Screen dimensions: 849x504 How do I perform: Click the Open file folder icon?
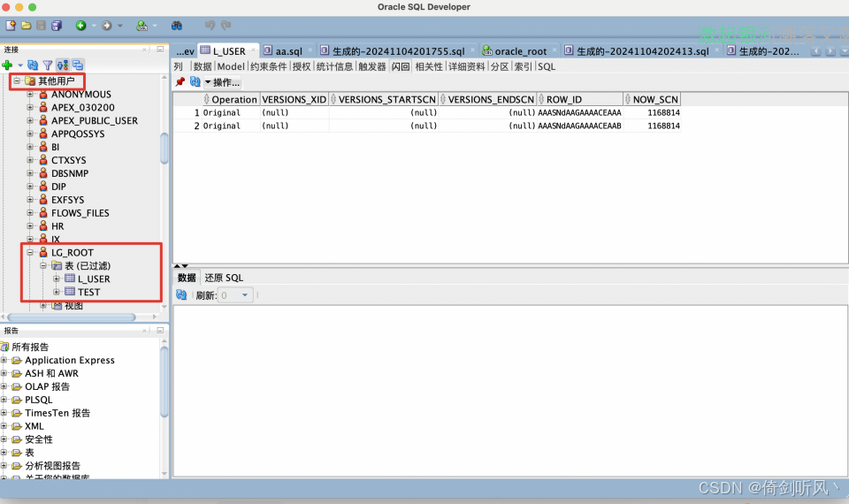[26, 26]
